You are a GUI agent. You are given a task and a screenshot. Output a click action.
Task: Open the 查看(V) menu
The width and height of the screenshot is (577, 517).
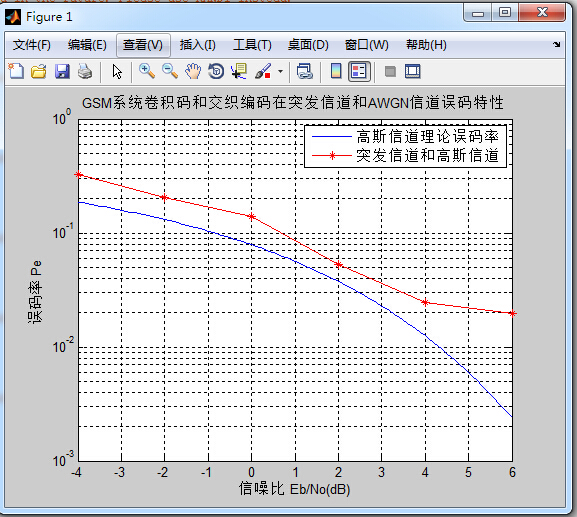(x=143, y=45)
